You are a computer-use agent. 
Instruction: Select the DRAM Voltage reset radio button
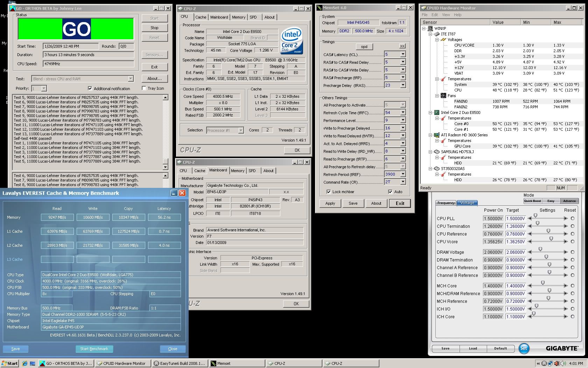click(573, 252)
